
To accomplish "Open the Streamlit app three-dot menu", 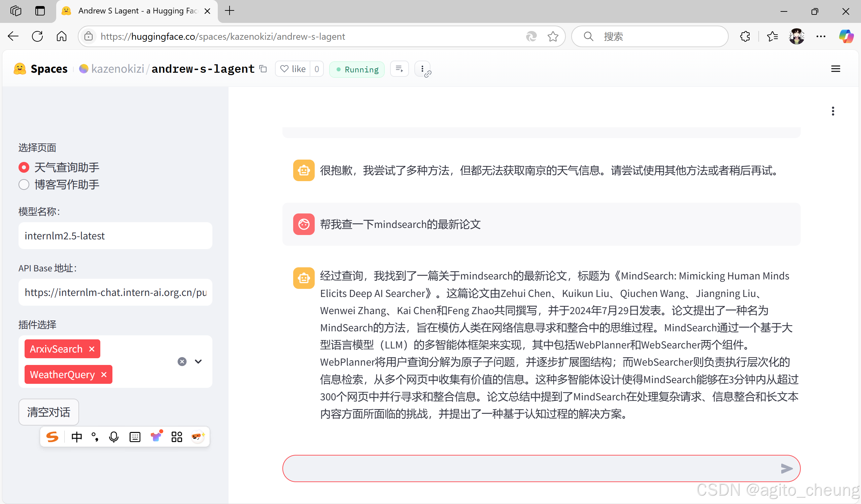I will [833, 111].
